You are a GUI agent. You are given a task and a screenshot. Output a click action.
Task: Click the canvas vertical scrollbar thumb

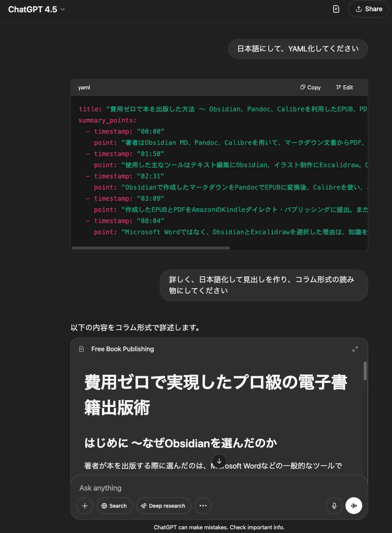365,371
